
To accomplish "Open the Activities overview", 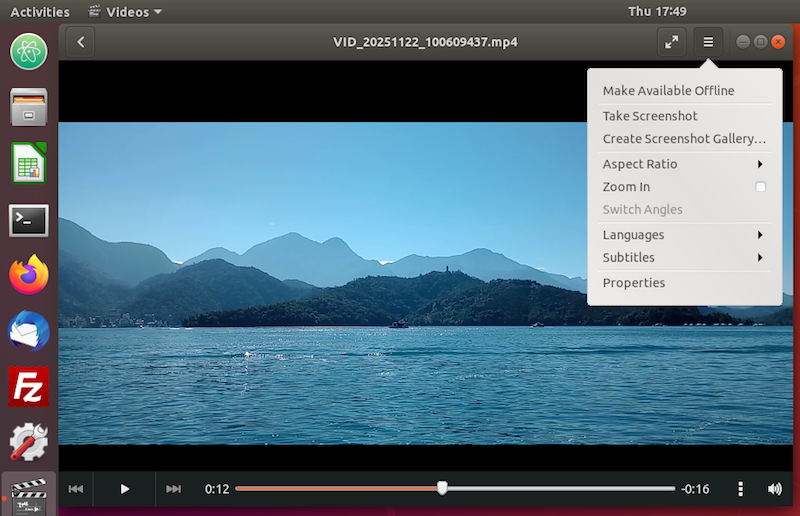I will tap(40, 12).
